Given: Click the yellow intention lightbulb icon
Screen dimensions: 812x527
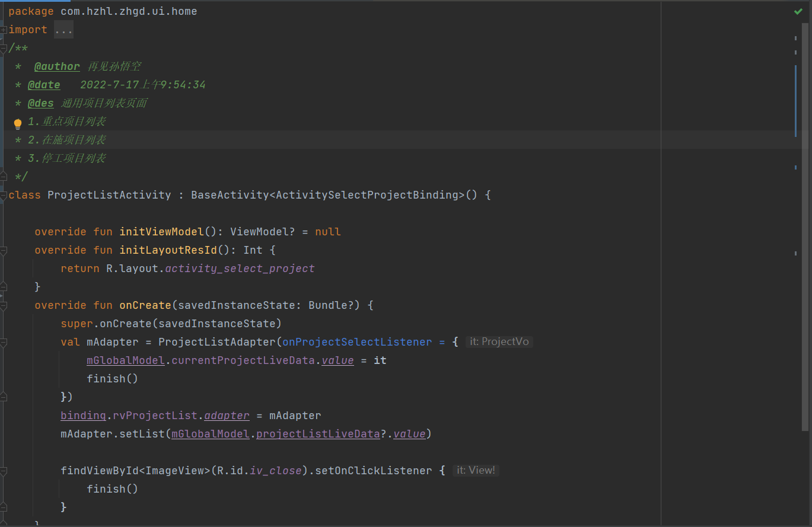Looking at the screenshot, I should point(18,124).
